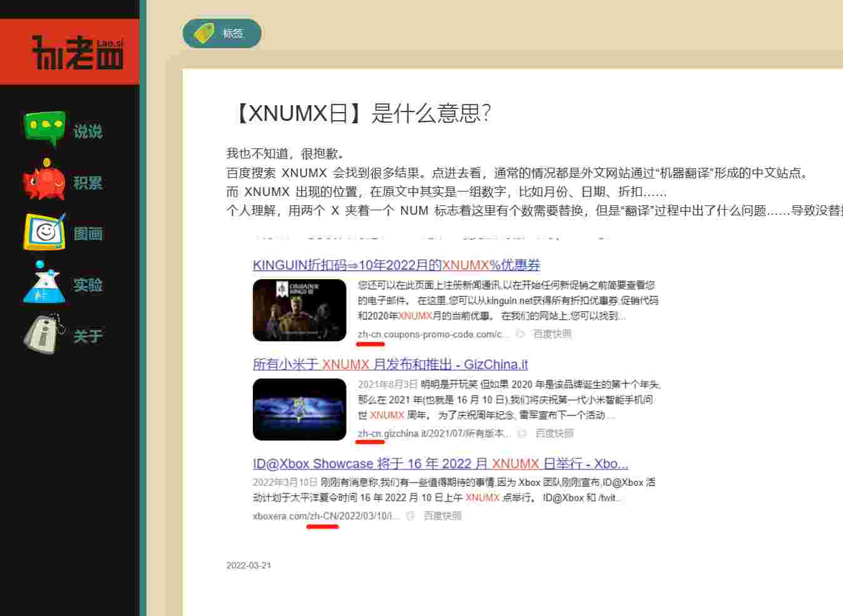Open the KINGUIN折扣码 search result link

click(396, 265)
